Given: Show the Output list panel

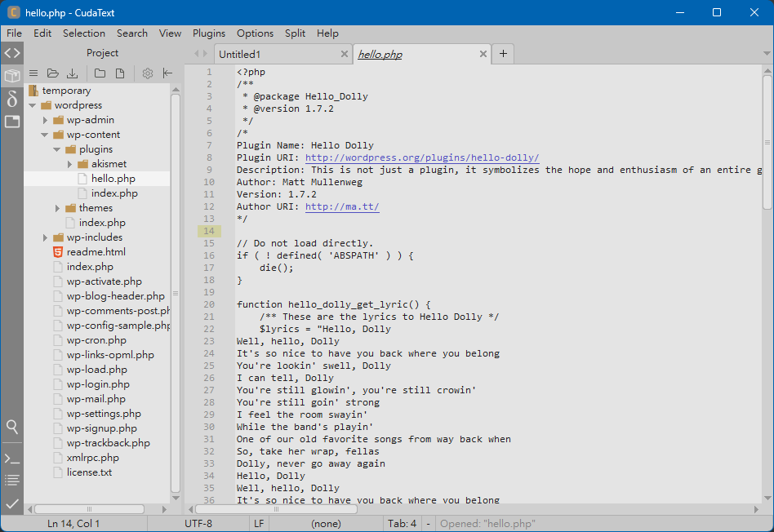Looking at the screenshot, I should [11, 480].
